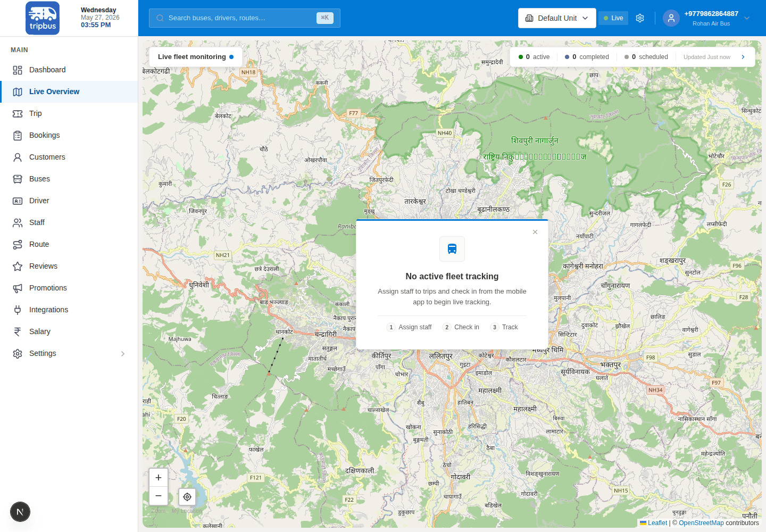Click the Integrations plug icon
Viewport: 766px width, 532px height.
coord(18,310)
